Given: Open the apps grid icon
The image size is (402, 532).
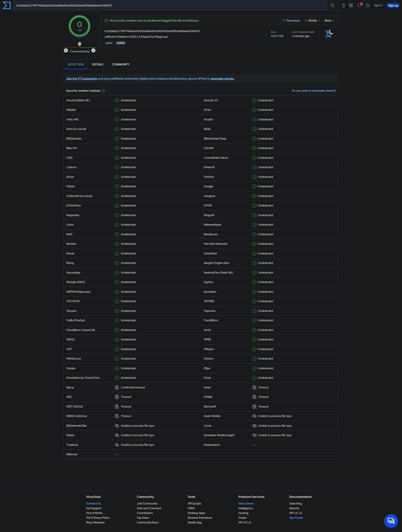Looking at the screenshot, I should click(351, 5).
